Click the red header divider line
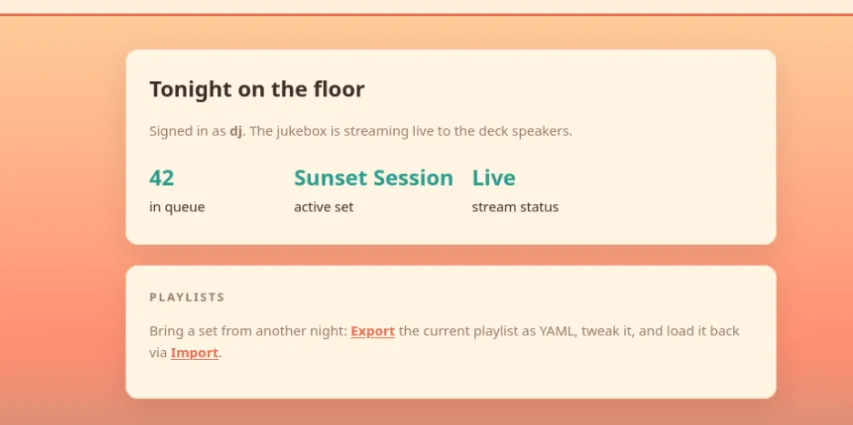Image resolution: width=853 pixels, height=425 pixels. point(426,15)
